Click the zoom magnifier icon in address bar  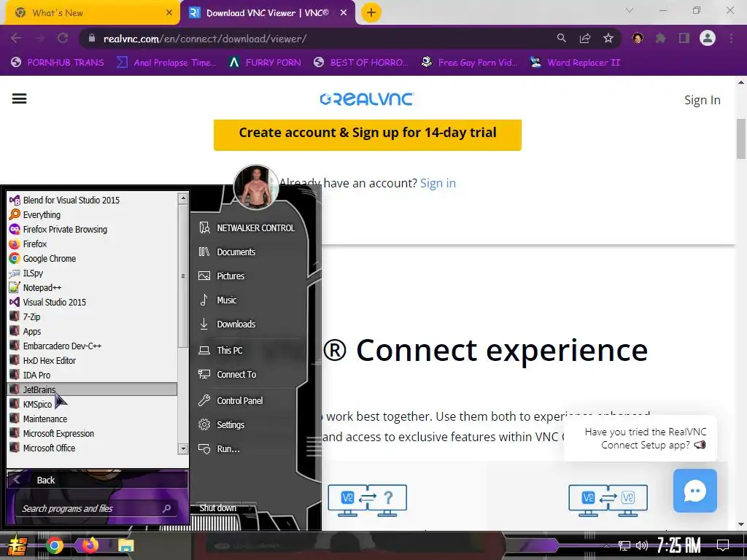tap(562, 39)
